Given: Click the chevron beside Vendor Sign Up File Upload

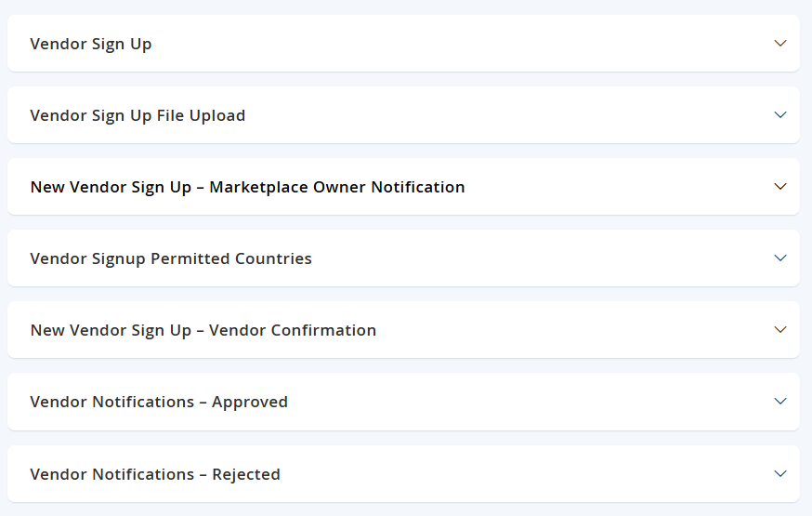Looking at the screenshot, I should click(x=779, y=115).
